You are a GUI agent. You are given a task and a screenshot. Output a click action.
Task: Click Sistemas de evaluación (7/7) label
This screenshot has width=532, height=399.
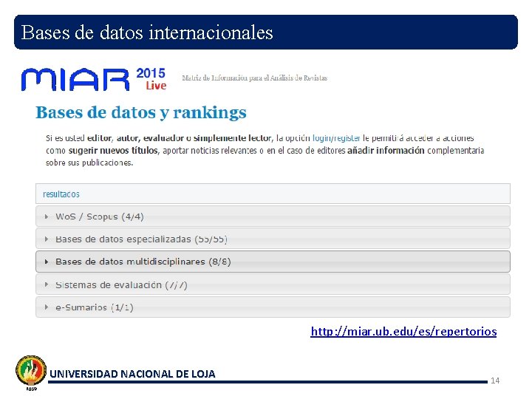pyautogui.click(x=121, y=284)
